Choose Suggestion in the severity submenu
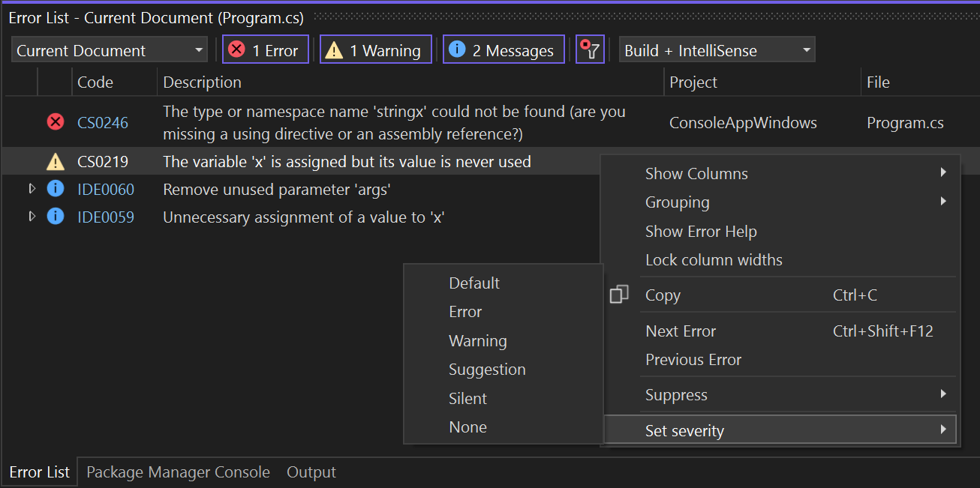This screenshot has width=980, height=488. click(x=487, y=369)
